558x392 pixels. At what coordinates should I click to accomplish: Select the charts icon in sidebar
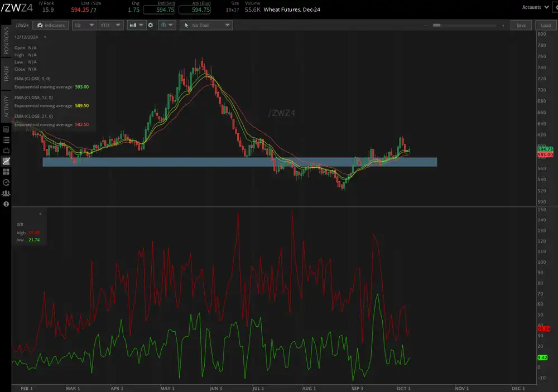(x=6, y=161)
